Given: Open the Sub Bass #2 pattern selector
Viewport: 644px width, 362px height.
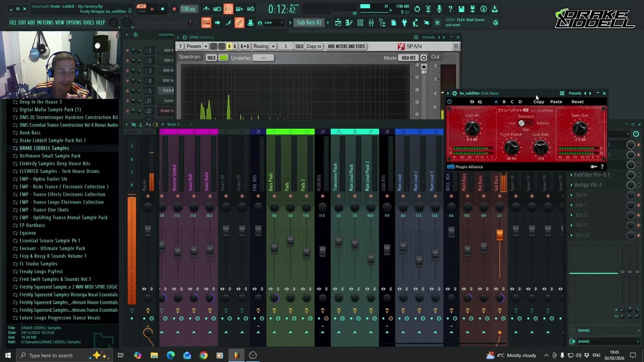Looking at the screenshot, I should pyautogui.click(x=309, y=23).
